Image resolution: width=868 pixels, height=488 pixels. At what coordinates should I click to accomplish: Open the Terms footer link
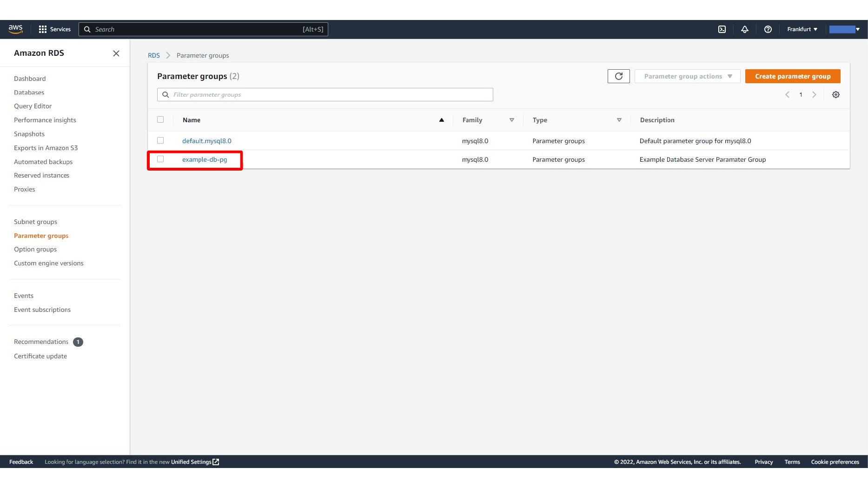[x=792, y=462]
